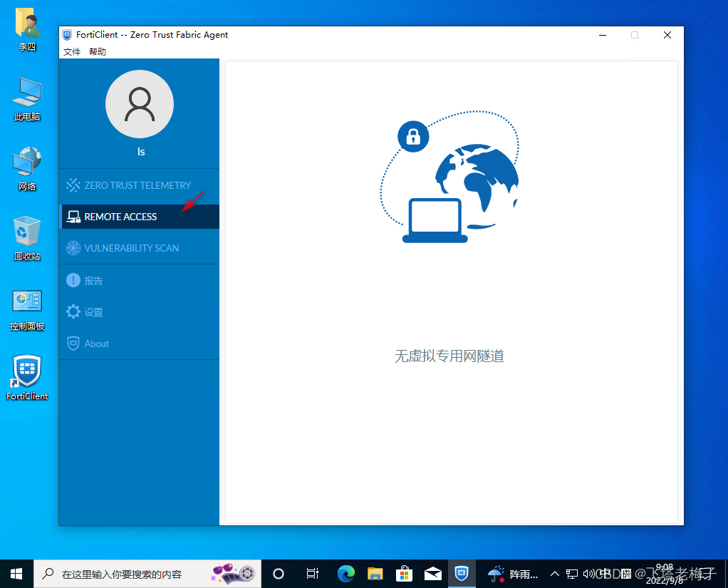
Task: Click the FortiClient title bar shield icon
Action: tap(67, 35)
